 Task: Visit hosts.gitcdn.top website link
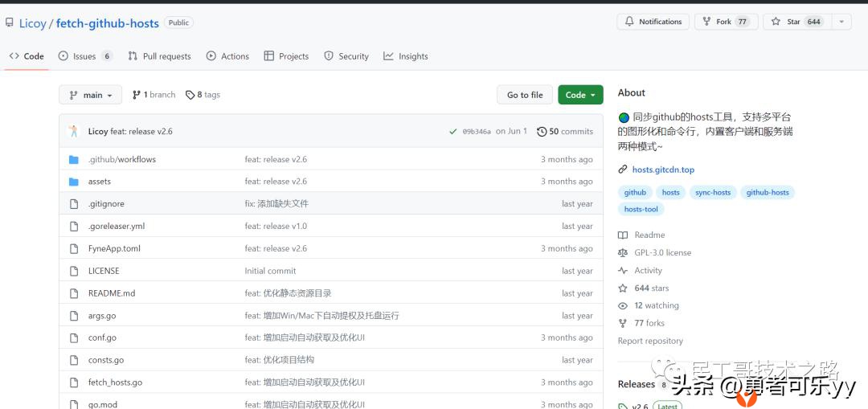[663, 170]
